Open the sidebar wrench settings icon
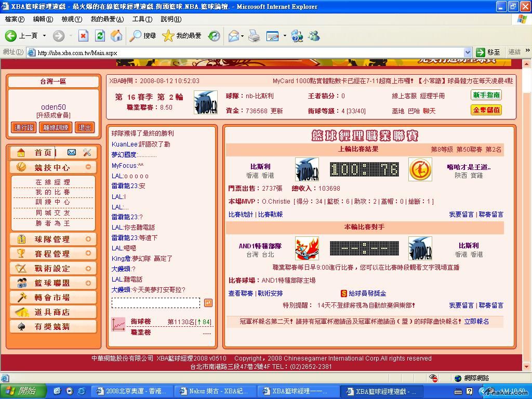Image resolution: width=532 pixels, height=399 pixels. click(87, 152)
